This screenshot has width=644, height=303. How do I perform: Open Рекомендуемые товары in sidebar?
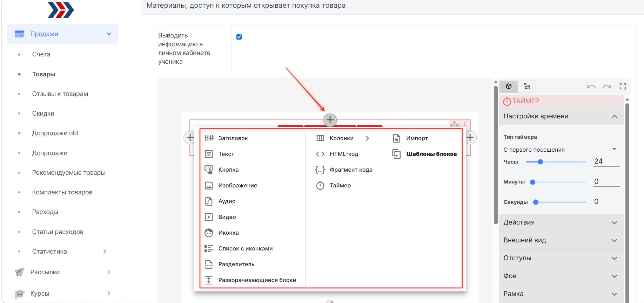point(69,173)
